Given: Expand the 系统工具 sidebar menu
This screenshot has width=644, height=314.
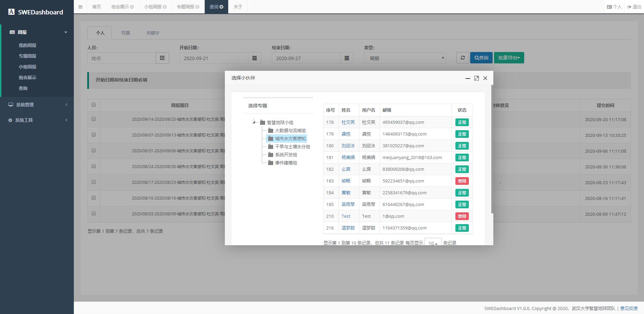Looking at the screenshot, I should [37, 120].
